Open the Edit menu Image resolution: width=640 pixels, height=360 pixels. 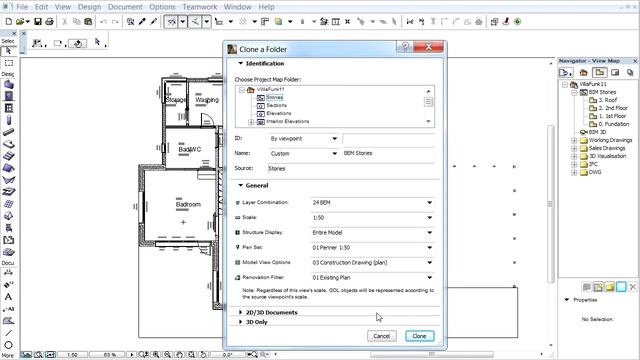point(41,7)
